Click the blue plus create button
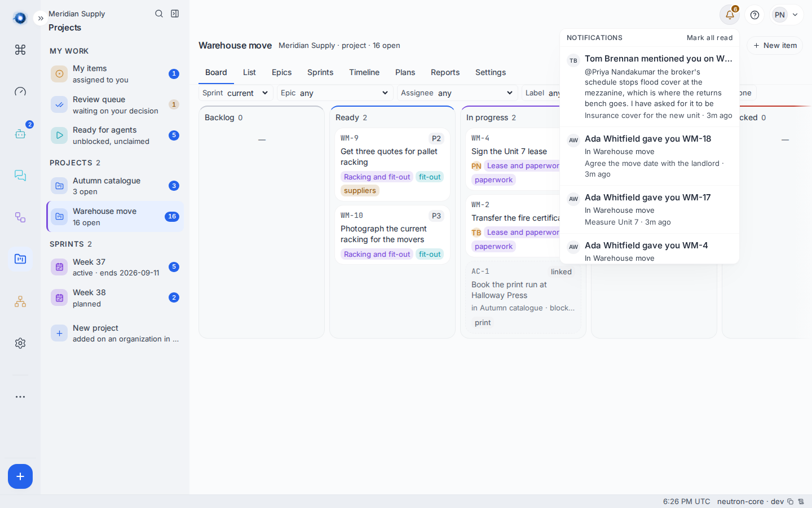This screenshot has width=812, height=508. click(20, 476)
